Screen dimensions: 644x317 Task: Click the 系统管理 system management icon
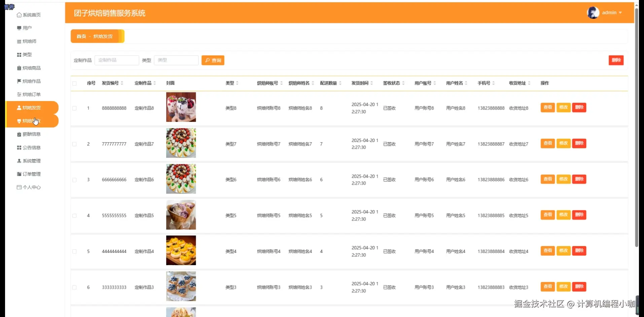[x=19, y=161]
